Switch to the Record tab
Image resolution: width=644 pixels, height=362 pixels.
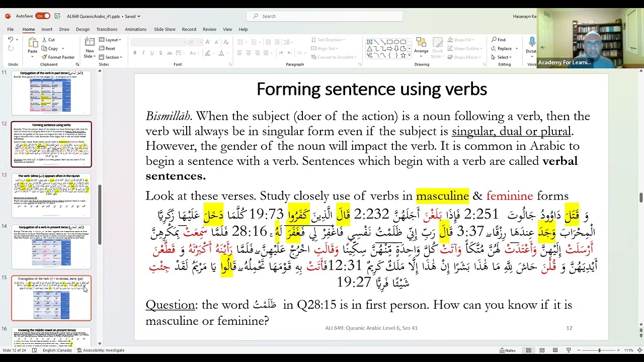189,29
